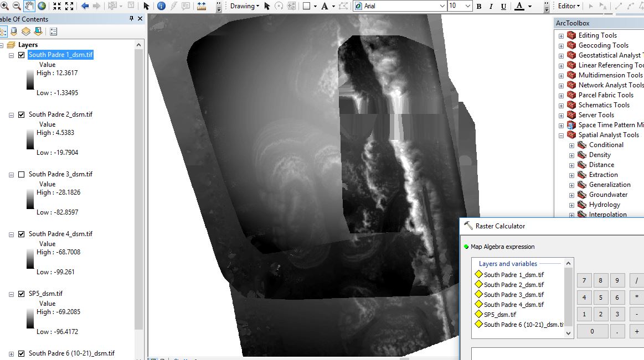Open the font size dropdown
Image resolution: width=644 pixels, height=360 pixels.
coord(468,6)
